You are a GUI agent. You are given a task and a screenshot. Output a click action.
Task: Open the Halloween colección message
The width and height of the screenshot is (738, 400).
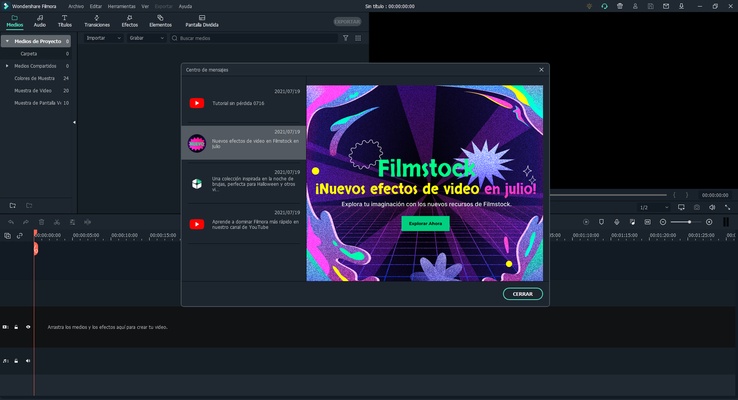pos(243,184)
